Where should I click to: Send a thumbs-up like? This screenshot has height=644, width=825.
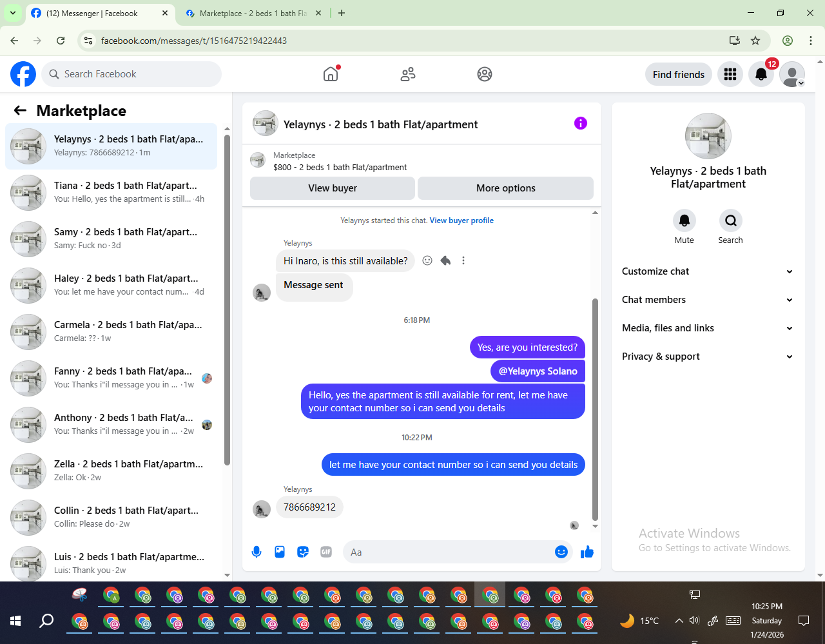point(587,552)
